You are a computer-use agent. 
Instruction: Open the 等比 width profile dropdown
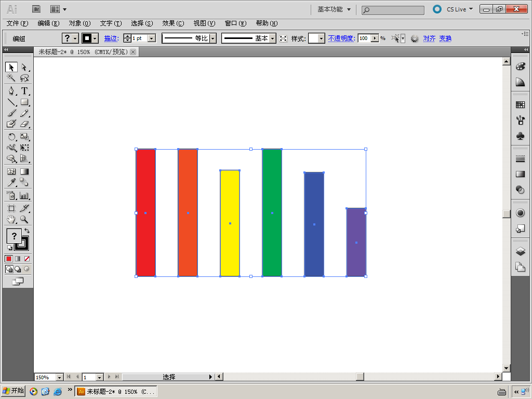click(212, 38)
